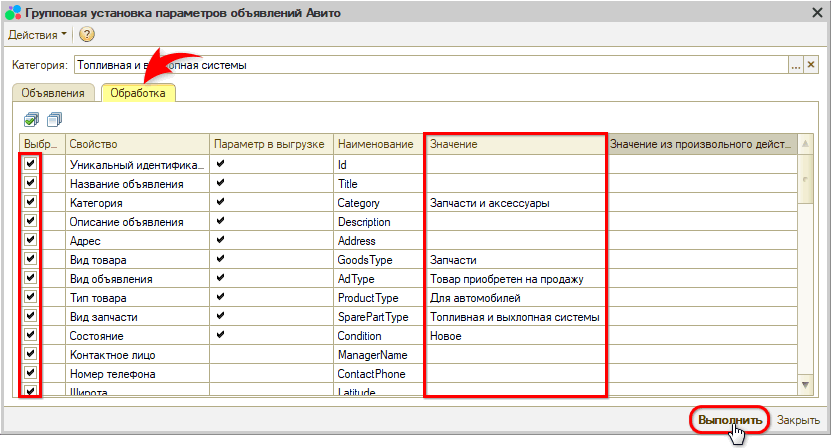Click the Закрыть button

pyautogui.click(x=798, y=420)
